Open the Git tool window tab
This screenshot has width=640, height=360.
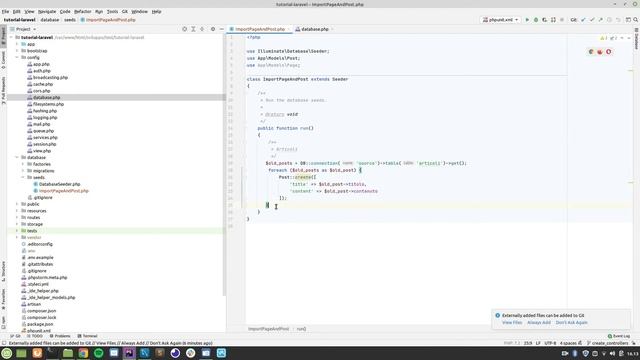pyautogui.click(x=16, y=336)
